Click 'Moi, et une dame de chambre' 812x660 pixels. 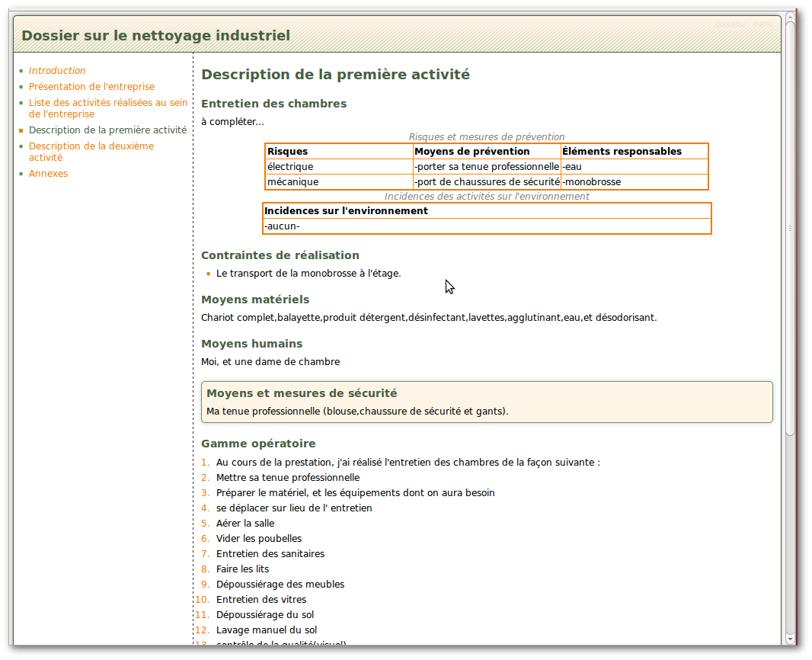click(x=270, y=361)
